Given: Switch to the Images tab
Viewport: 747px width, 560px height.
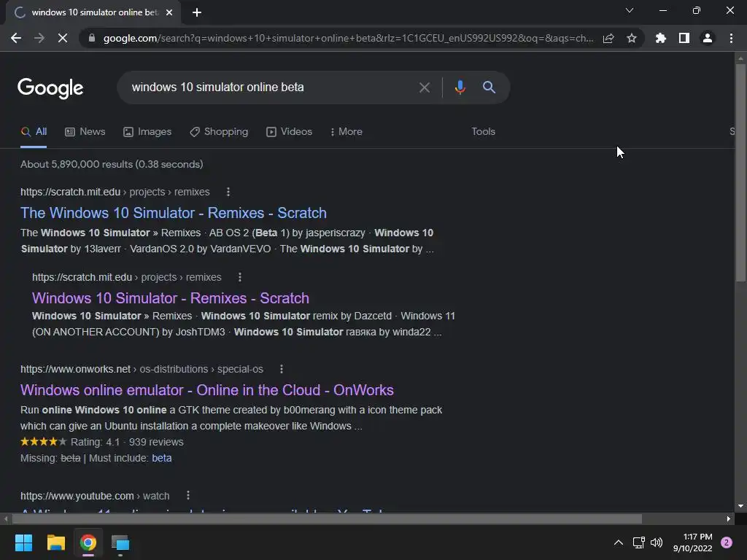Looking at the screenshot, I should pyautogui.click(x=147, y=132).
